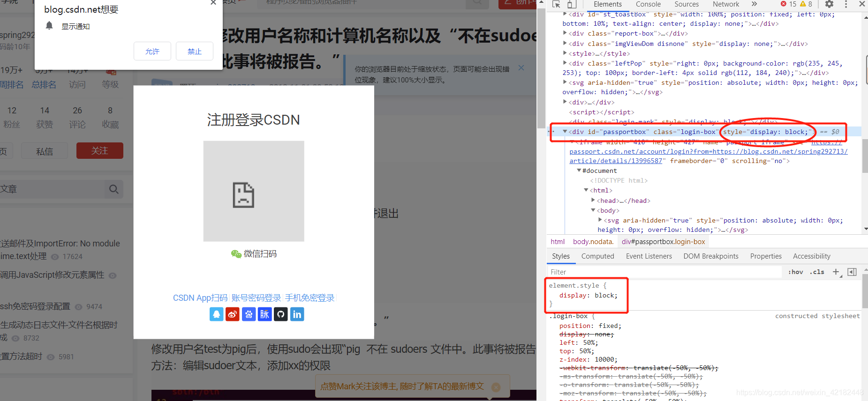Toggle :hov element state button
Image resolution: width=868 pixels, height=401 pixels.
(796, 272)
